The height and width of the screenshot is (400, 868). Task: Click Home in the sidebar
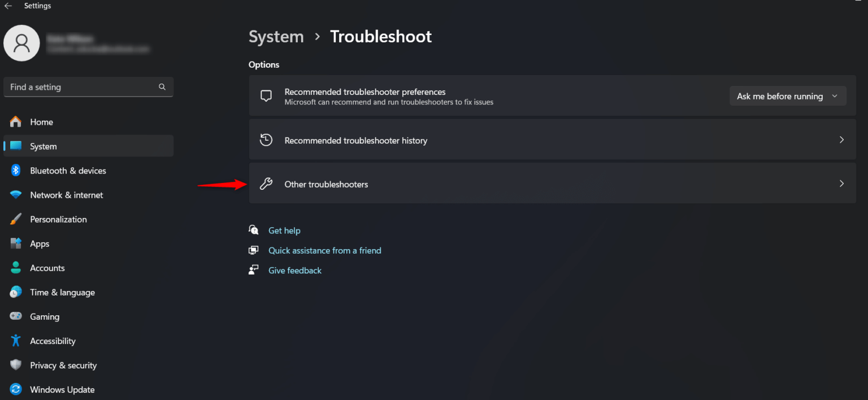click(x=41, y=121)
